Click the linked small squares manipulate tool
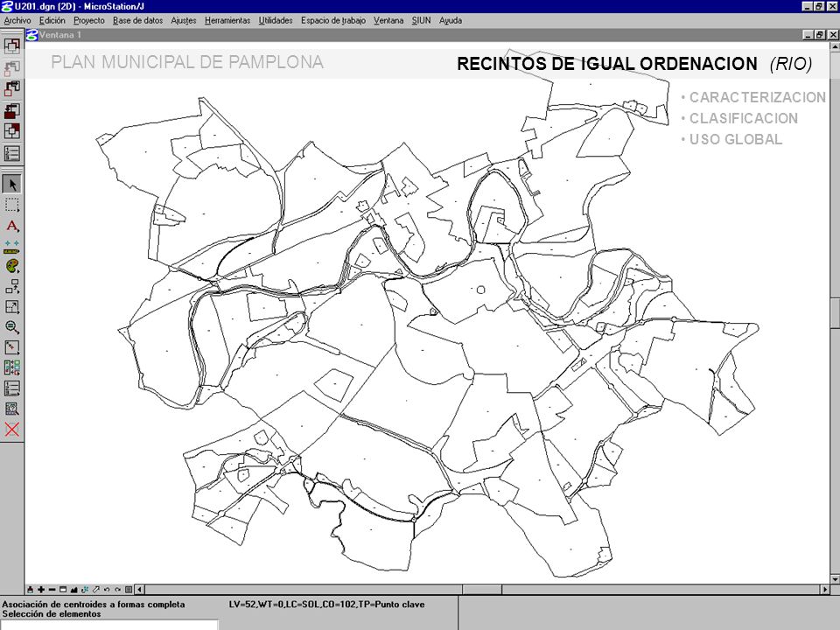The image size is (840, 630). 11,287
